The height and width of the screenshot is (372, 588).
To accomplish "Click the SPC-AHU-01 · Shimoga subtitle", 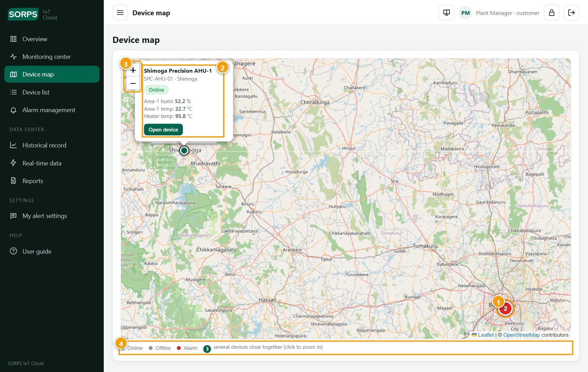I will pos(171,79).
